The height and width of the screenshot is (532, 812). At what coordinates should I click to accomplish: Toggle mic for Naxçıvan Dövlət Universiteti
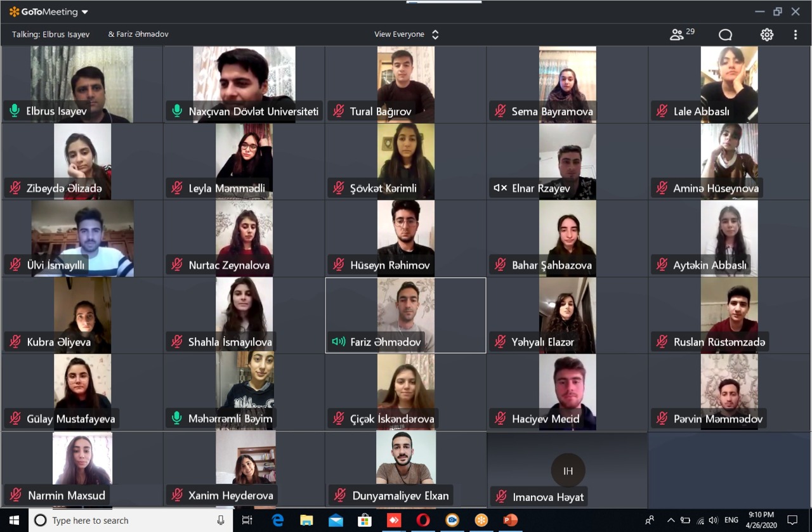click(x=177, y=112)
